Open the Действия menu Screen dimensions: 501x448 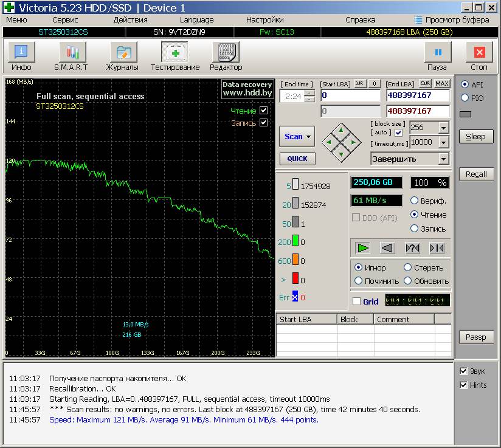coord(130,20)
